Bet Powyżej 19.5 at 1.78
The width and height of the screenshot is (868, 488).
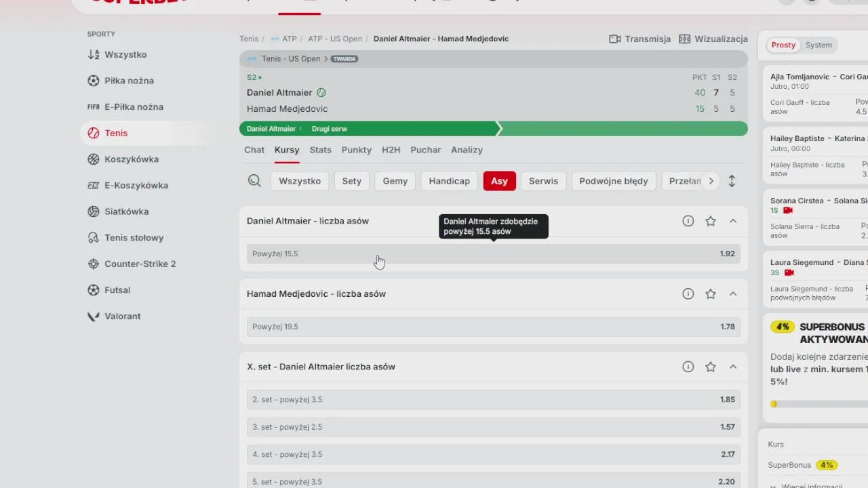494,327
